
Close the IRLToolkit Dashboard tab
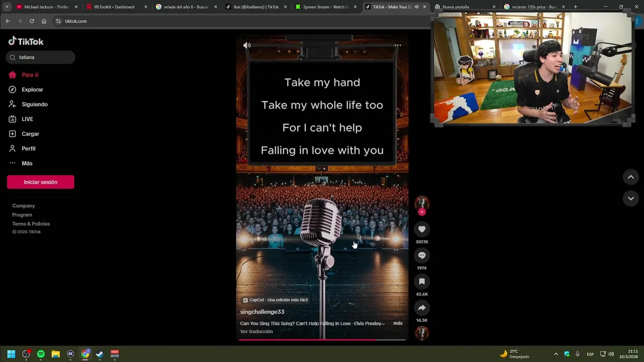point(146,7)
